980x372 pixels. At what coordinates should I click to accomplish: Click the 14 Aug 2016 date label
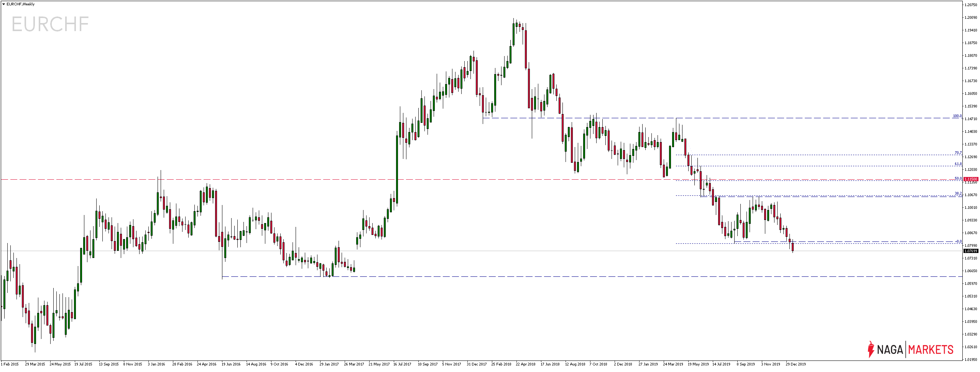(256, 364)
